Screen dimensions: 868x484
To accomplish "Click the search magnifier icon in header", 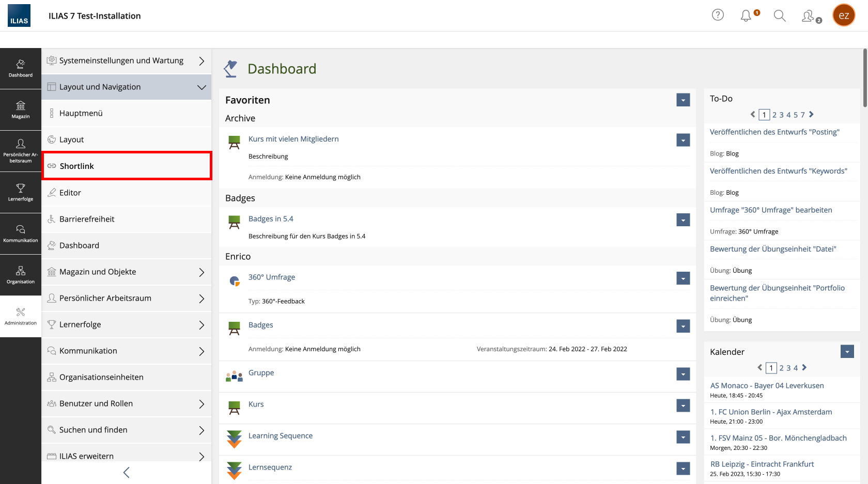I will 779,16.
